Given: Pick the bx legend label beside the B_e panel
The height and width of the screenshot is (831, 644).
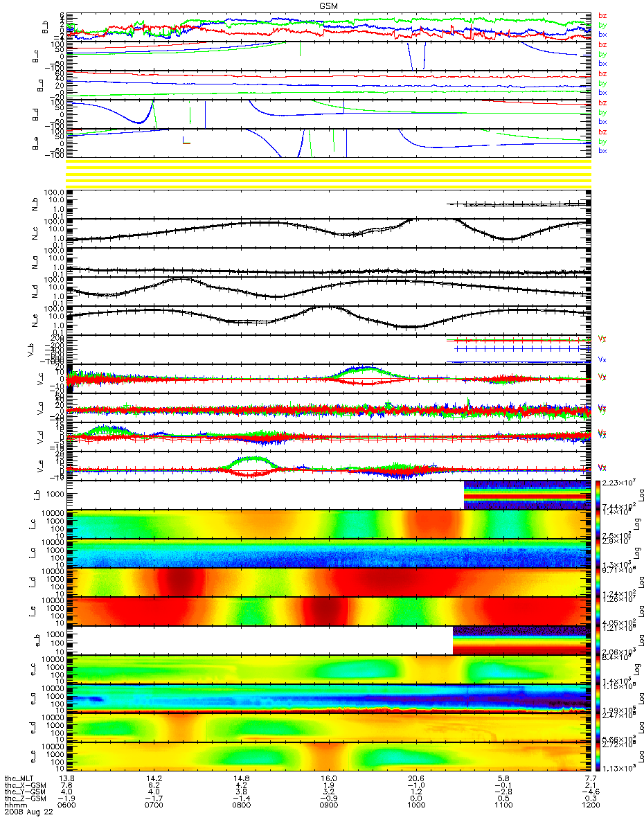Looking at the screenshot, I should pos(602,150).
